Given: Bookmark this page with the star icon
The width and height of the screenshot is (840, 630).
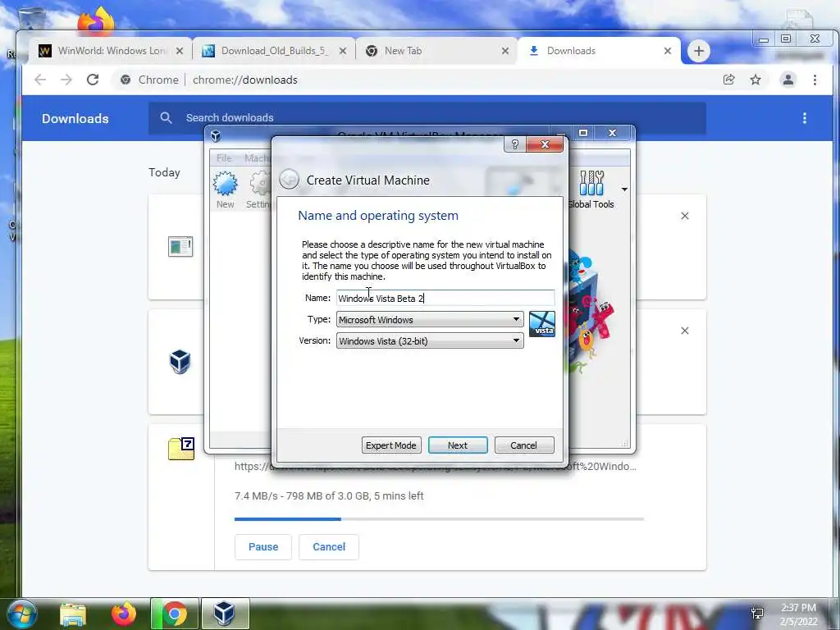Looking at the screenshot, I should tap(756, 80).
